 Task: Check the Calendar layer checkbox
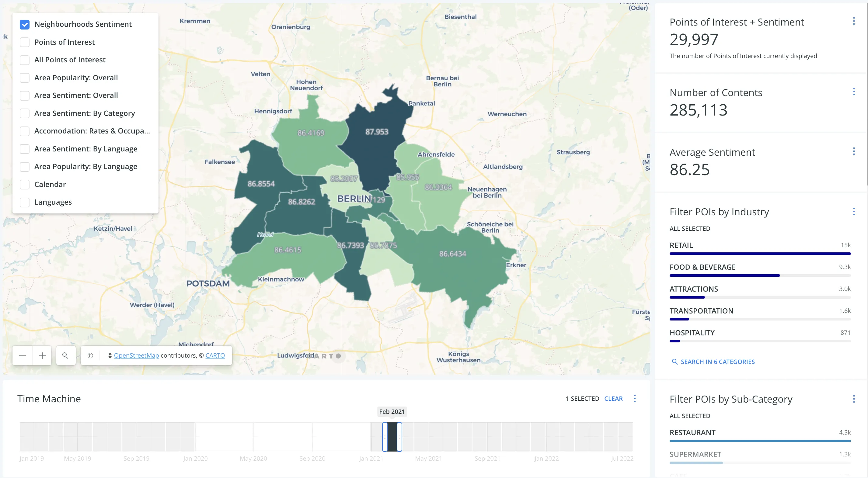[25, 185]
